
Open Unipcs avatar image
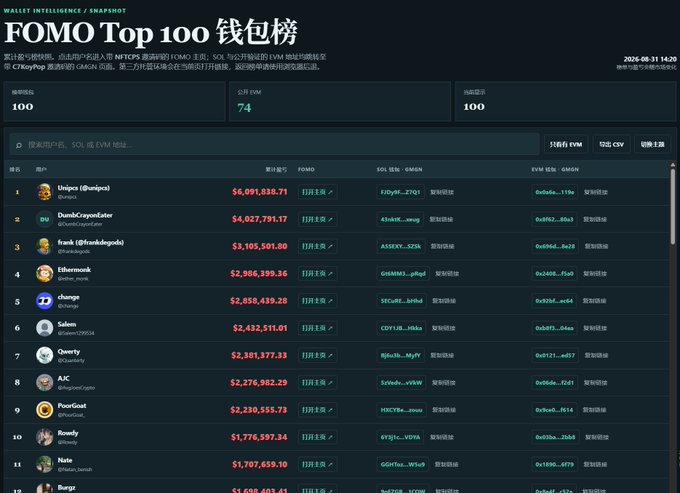44,192
